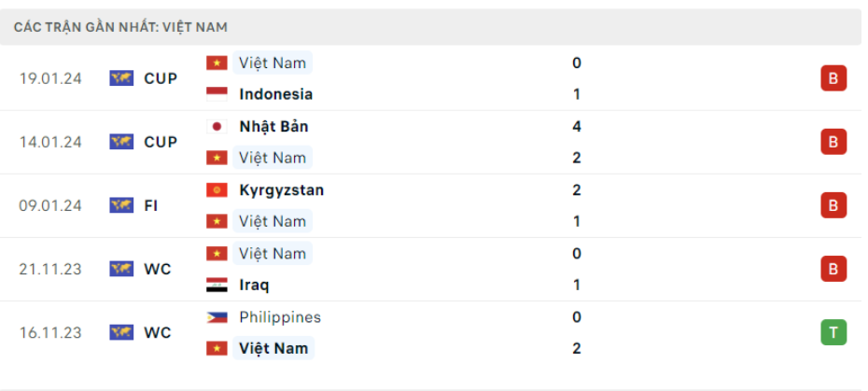The image size is (868, 391).
Task: Click the Indonesia flag icon
Action: point(217,94)
